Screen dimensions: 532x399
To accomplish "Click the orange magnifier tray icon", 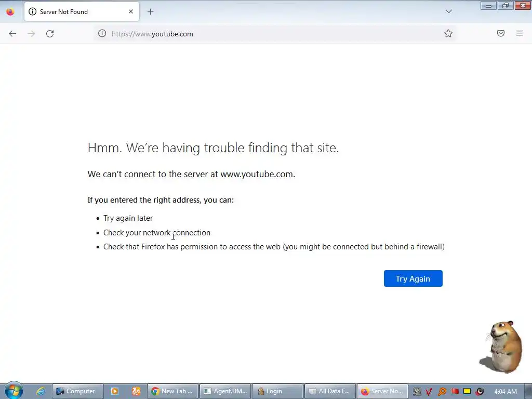I will [442, 392].
